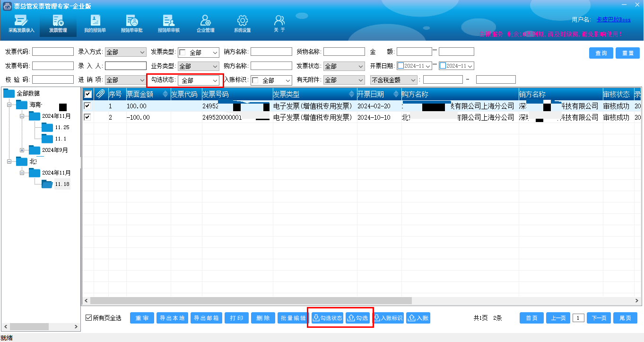Go to 报销单审批 icon
The height and width of the screenshot is (342, 644).
point(132,24)
